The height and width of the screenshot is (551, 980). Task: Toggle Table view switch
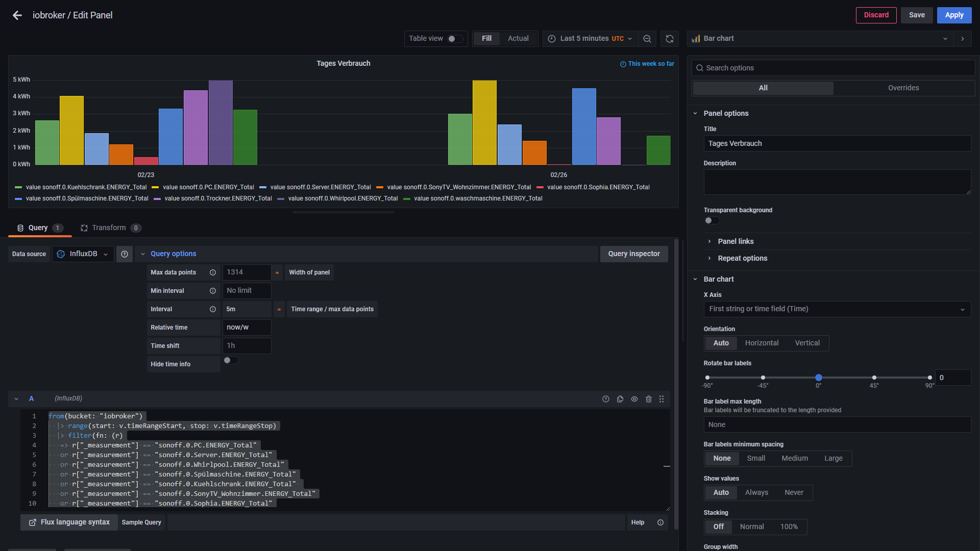(455, 39)
